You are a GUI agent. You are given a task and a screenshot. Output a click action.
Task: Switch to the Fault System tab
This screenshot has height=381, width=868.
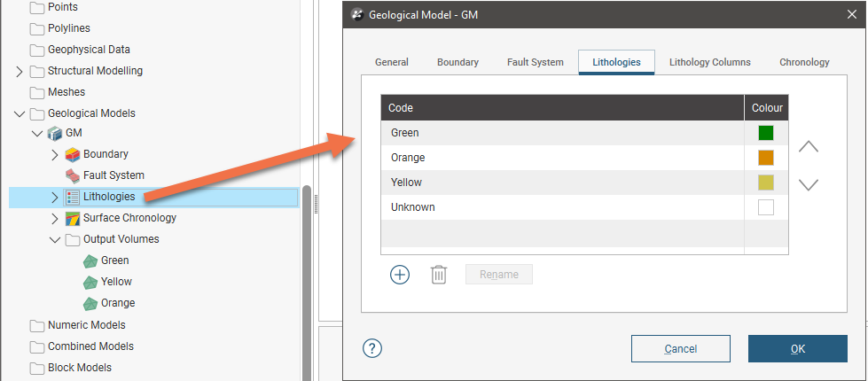click(x=535, y=62)
